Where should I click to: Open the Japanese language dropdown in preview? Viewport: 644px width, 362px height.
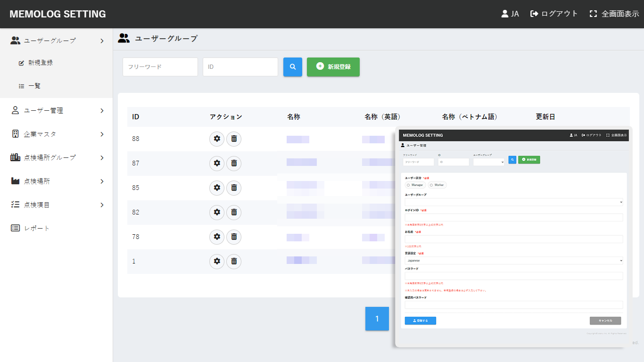[513, 260]
